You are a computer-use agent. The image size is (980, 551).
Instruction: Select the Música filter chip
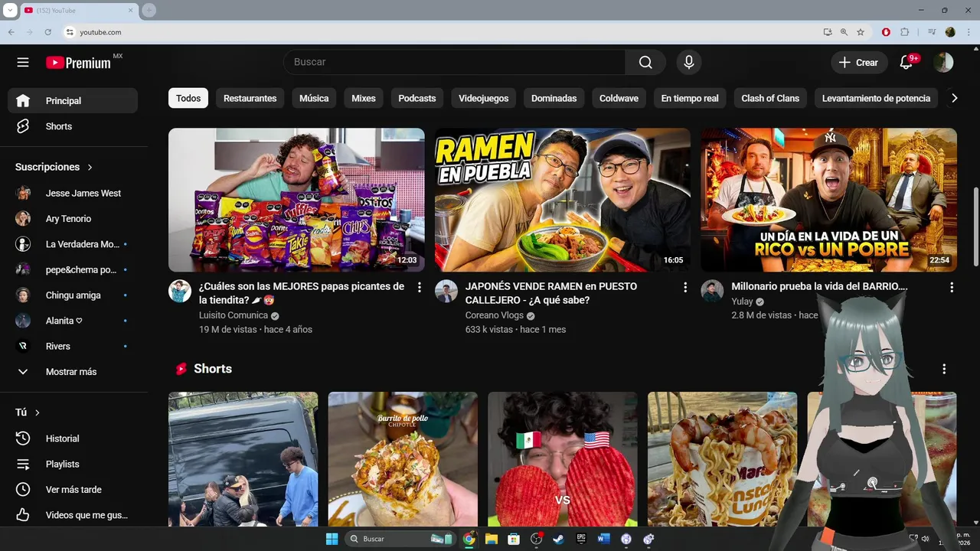pos(314,98)
